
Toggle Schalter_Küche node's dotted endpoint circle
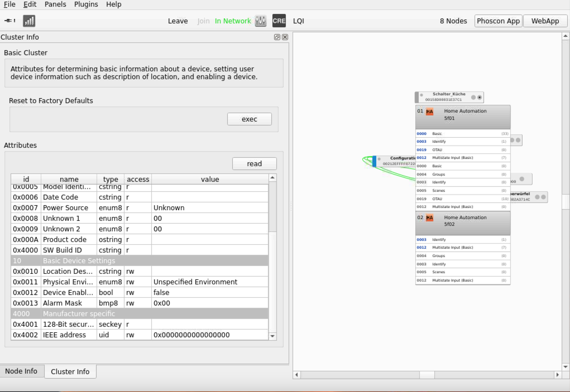tap(480, 97)
